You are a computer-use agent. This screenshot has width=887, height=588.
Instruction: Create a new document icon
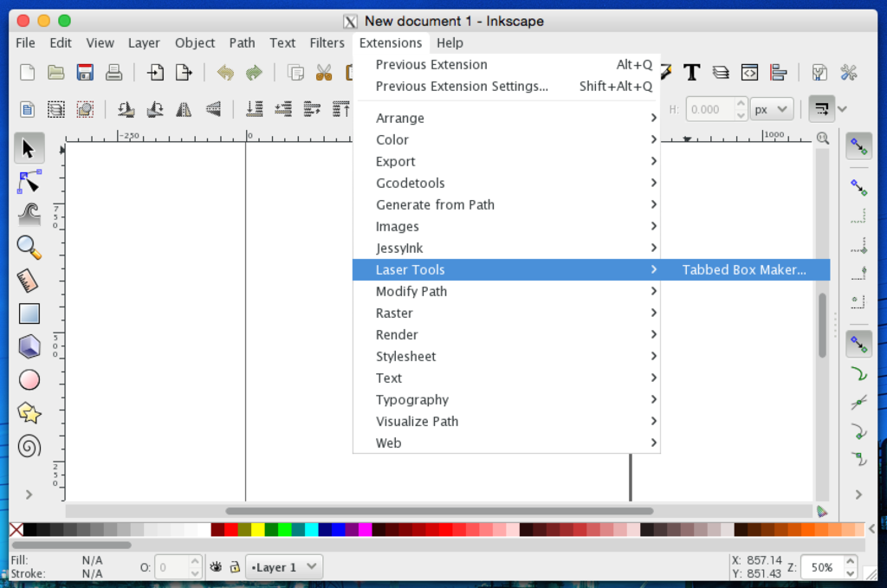click(27, 73)
